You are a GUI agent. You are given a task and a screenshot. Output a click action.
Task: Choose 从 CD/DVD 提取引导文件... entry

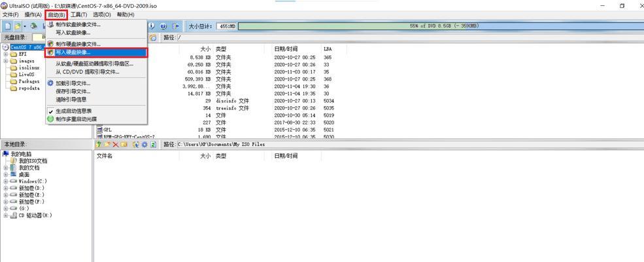[97, 71]
